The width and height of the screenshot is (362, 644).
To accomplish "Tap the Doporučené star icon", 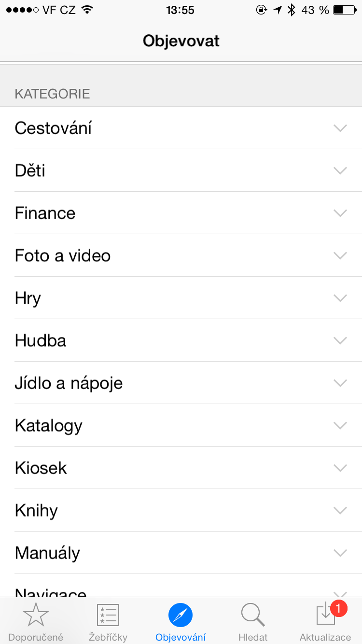I will pos(36,615).
